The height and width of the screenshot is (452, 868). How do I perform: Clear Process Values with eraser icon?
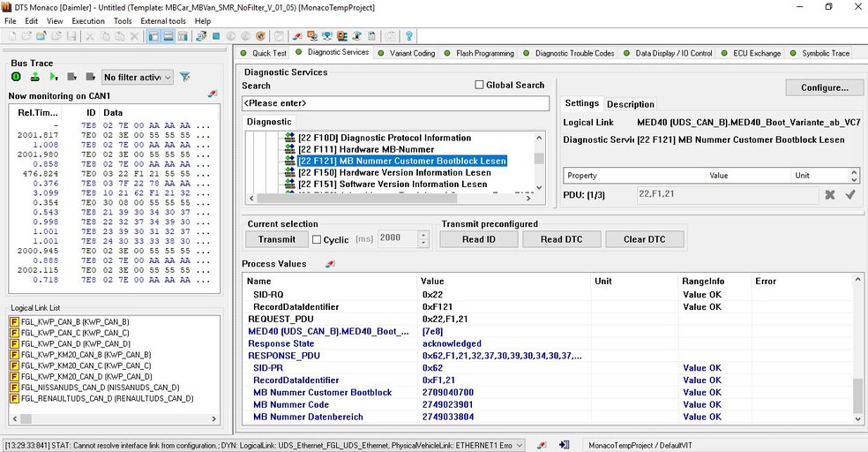point(331,264)
